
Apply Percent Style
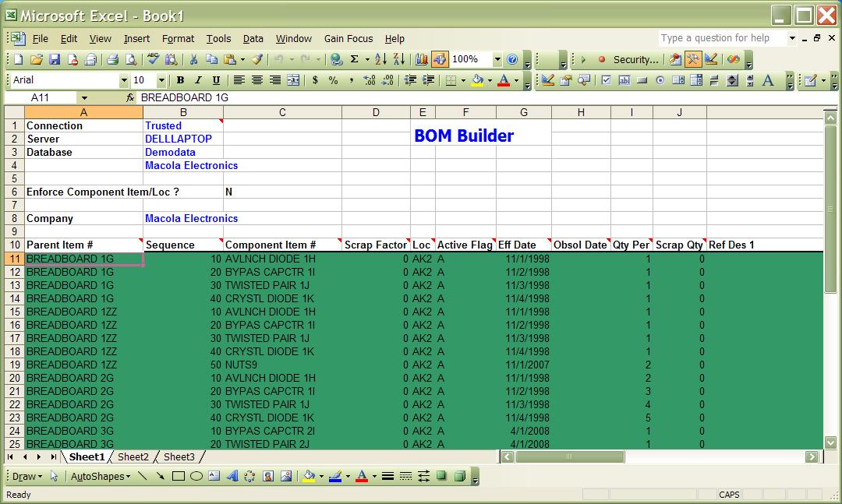pyautogui.click(x=334, y=80)
